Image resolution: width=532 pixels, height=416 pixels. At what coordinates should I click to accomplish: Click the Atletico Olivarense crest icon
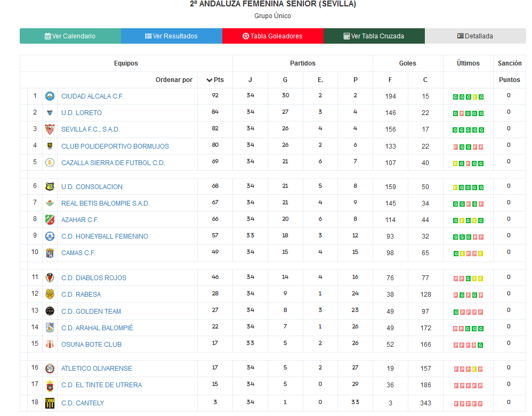50,369
